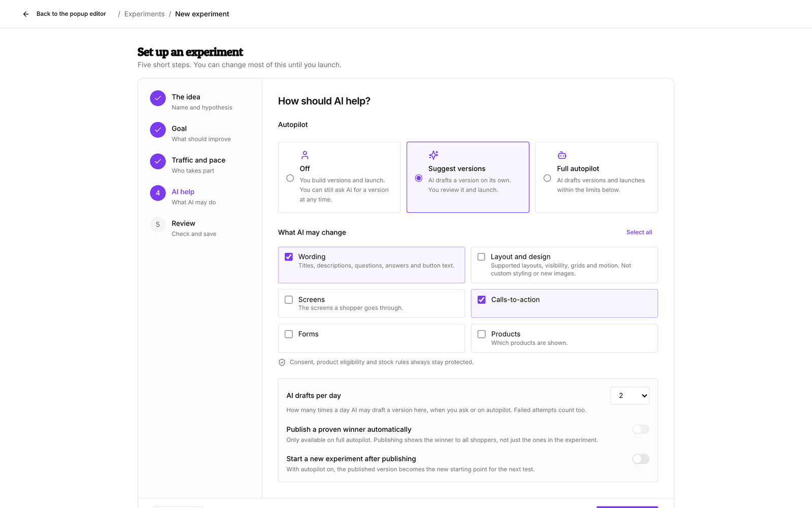This screenshot has height=508, width=812.
Task: Click the What AI may change heading
Action: click(x=312, y=232)
